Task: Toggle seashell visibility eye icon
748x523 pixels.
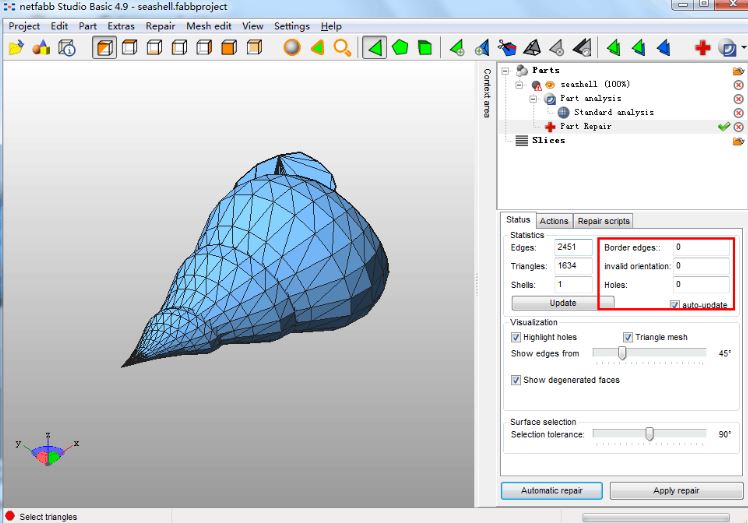Action: [550, 85]
